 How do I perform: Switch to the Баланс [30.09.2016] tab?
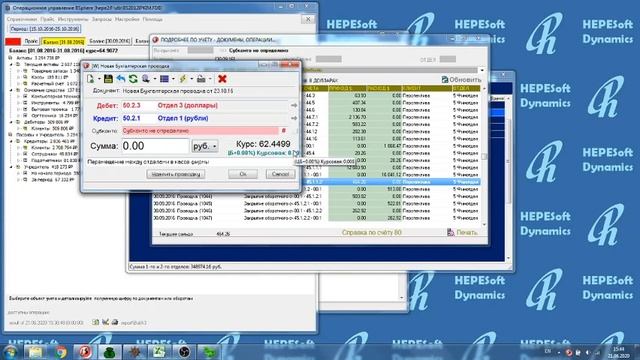click(109, 41)
